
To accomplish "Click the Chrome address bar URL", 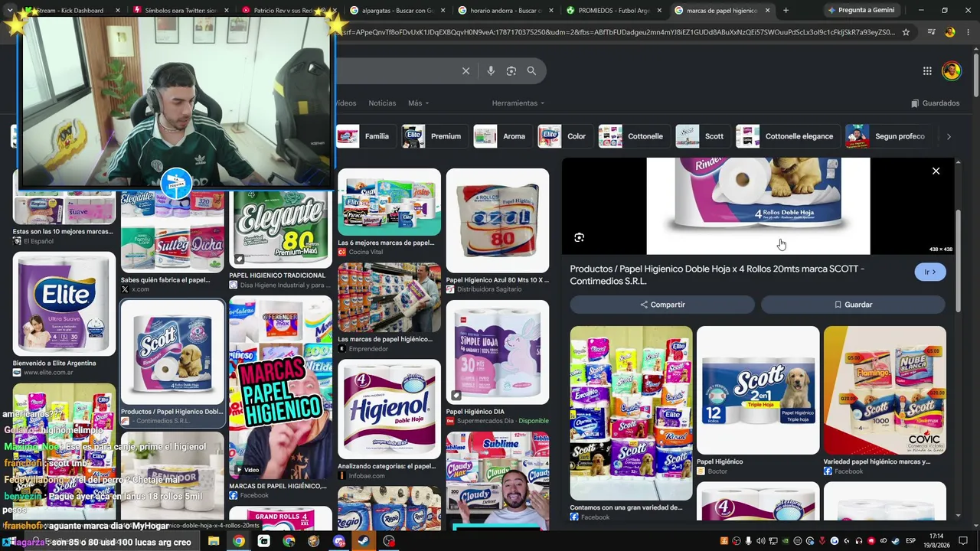I will coord(616,32).
